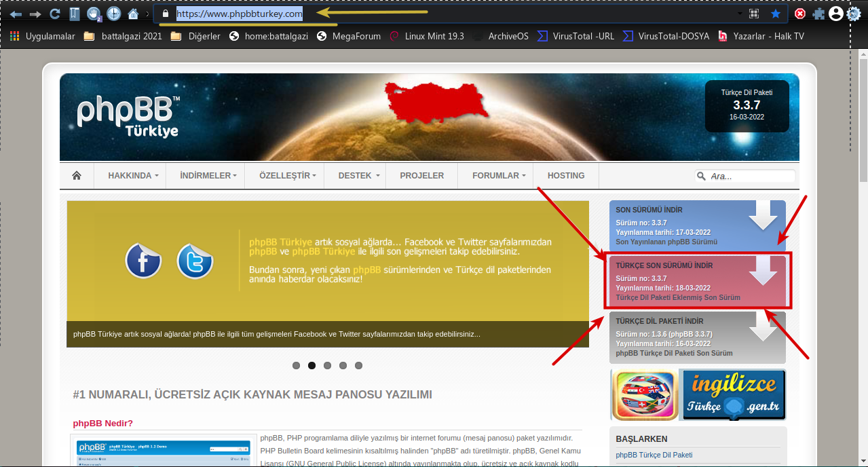Go back with the browser back arrow
The image size is (868, 467).
click(16, 14)
